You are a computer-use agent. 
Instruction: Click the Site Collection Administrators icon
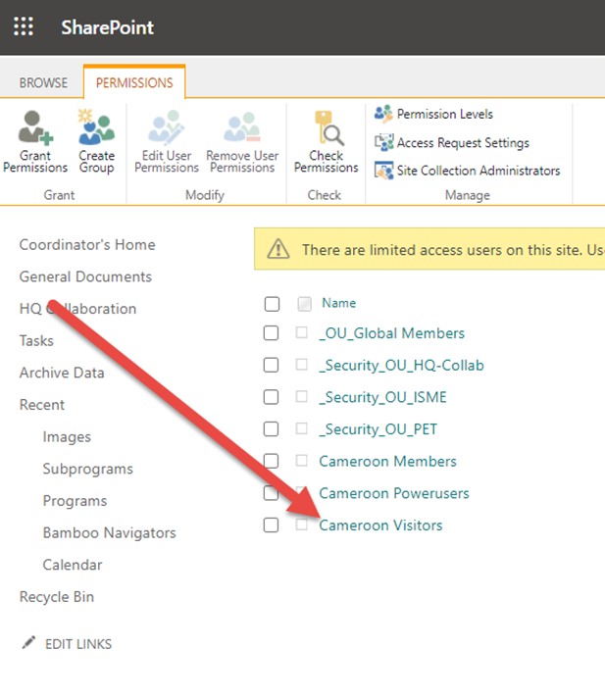pyautogui.click(x=383, y=171)
